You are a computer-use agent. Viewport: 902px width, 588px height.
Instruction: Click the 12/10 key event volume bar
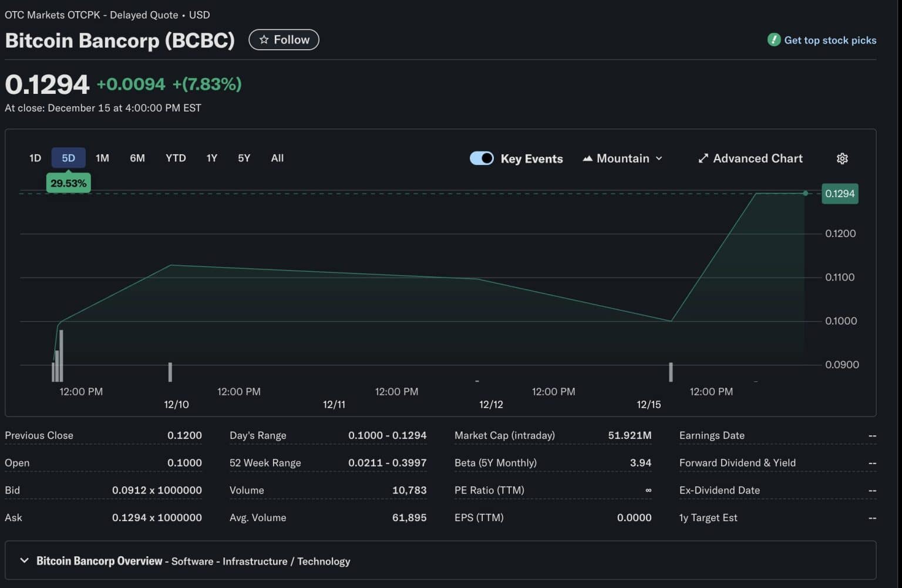(170, 371)
